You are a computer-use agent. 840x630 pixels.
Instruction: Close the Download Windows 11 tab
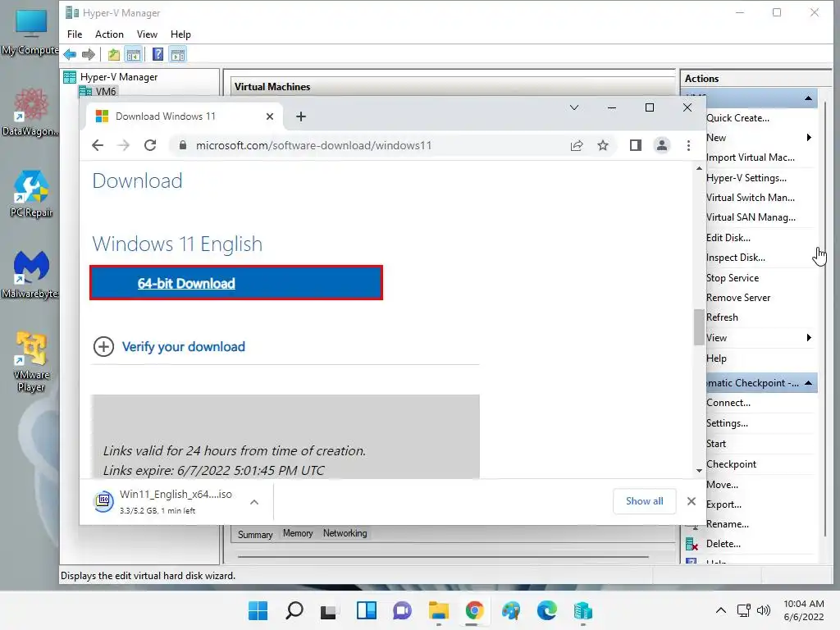270,116
